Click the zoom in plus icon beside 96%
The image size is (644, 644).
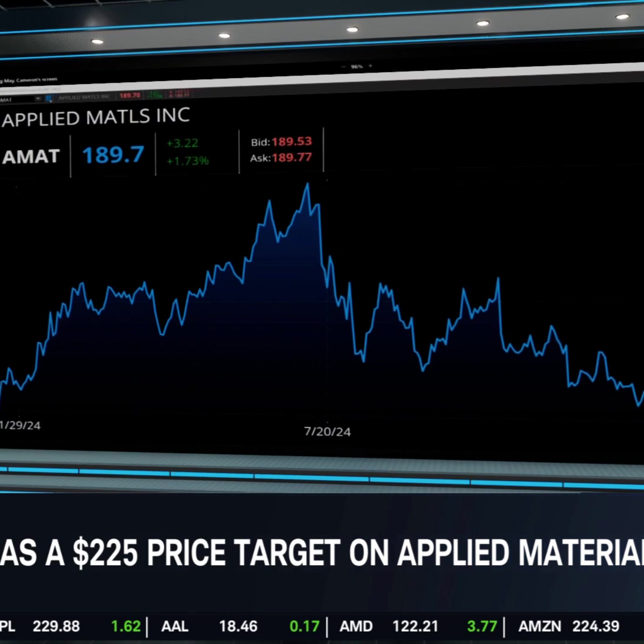pyautogui.click(x=370, y=66)
